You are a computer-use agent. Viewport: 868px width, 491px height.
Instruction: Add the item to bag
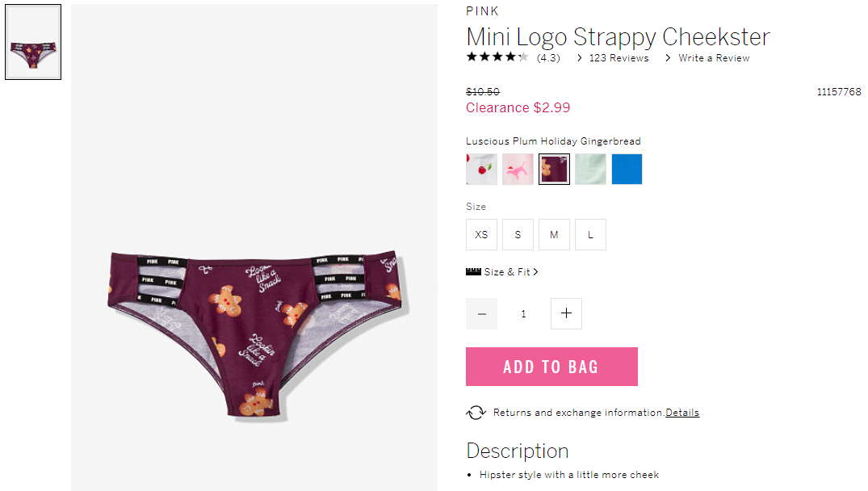pos(551,367)
